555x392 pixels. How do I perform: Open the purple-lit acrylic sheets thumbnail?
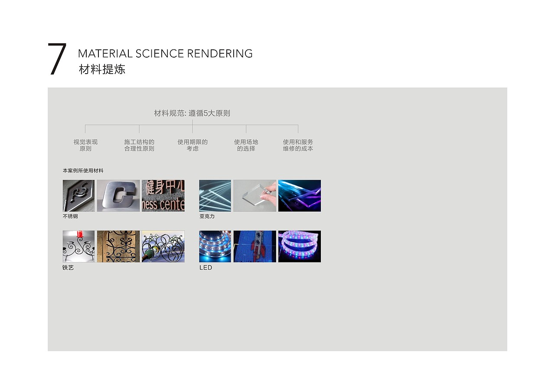pos(300,196)
